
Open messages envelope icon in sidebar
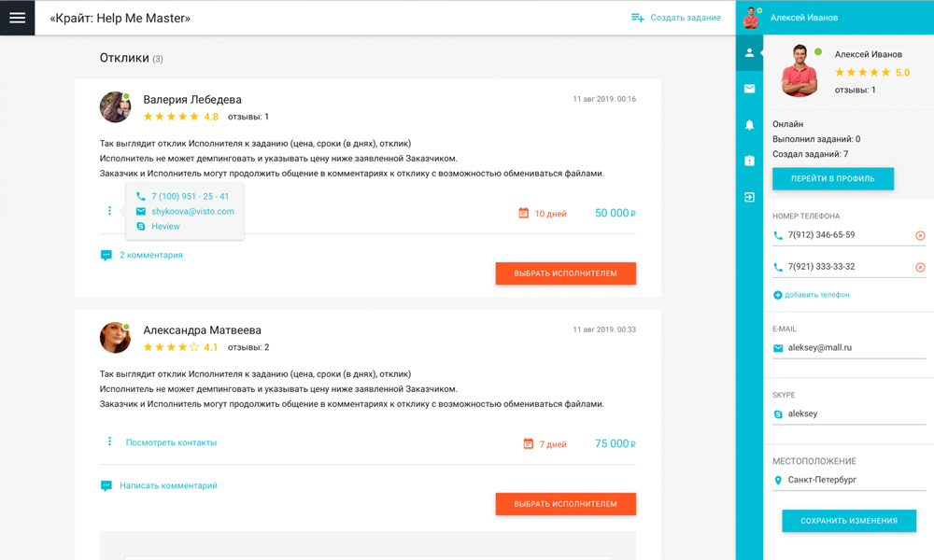click(749, 89)
